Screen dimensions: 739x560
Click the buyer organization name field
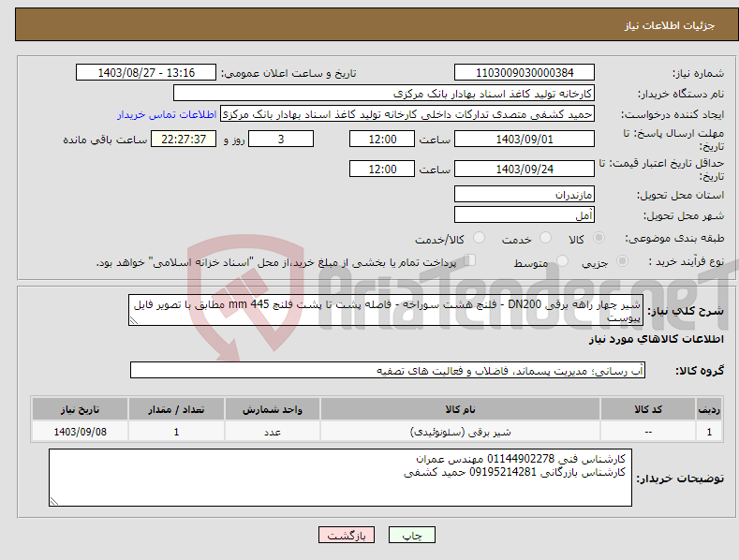click(384, 94)
